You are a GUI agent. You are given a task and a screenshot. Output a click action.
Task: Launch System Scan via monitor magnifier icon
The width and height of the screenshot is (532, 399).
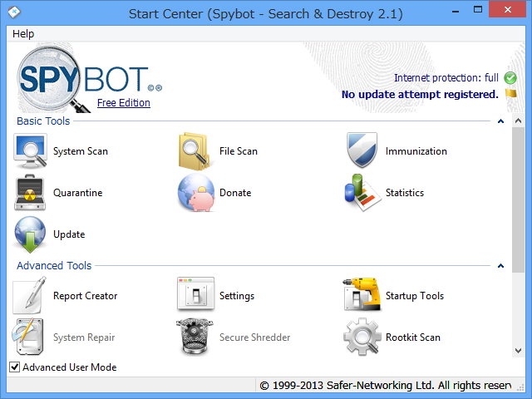coord(30,151)
